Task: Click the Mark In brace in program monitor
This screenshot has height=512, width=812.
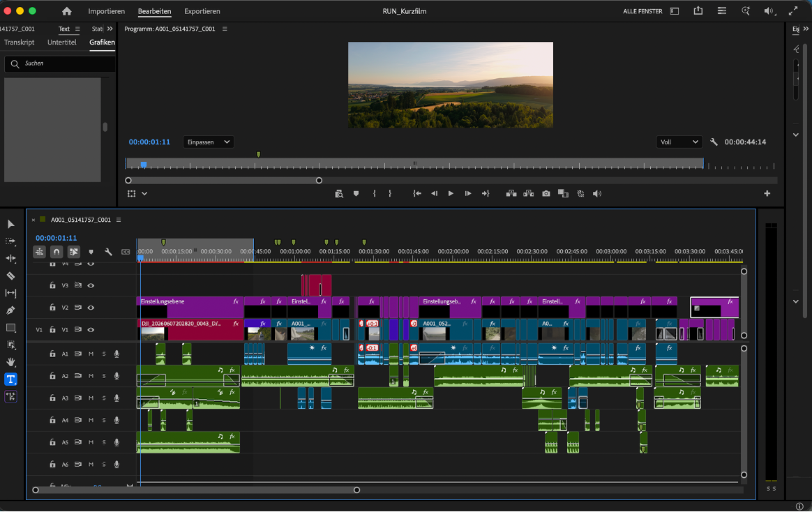Action: [375, 194]
